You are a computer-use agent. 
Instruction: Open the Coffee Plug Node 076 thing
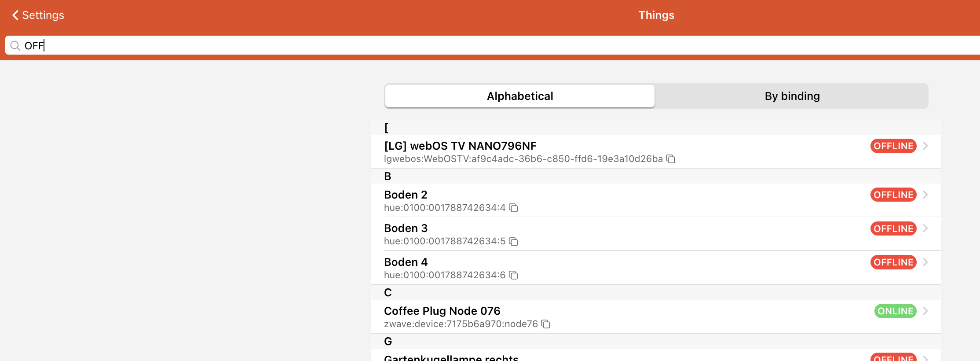442,311
